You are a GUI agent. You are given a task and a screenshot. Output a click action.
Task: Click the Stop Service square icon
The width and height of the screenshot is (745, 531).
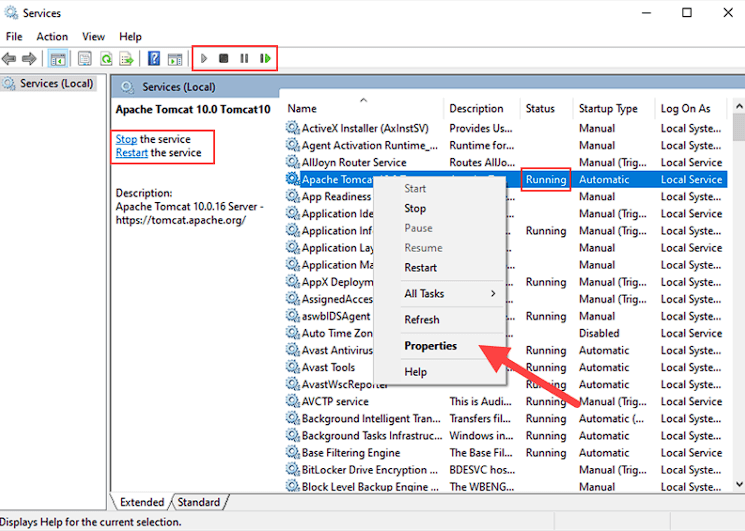pos(224,58)
